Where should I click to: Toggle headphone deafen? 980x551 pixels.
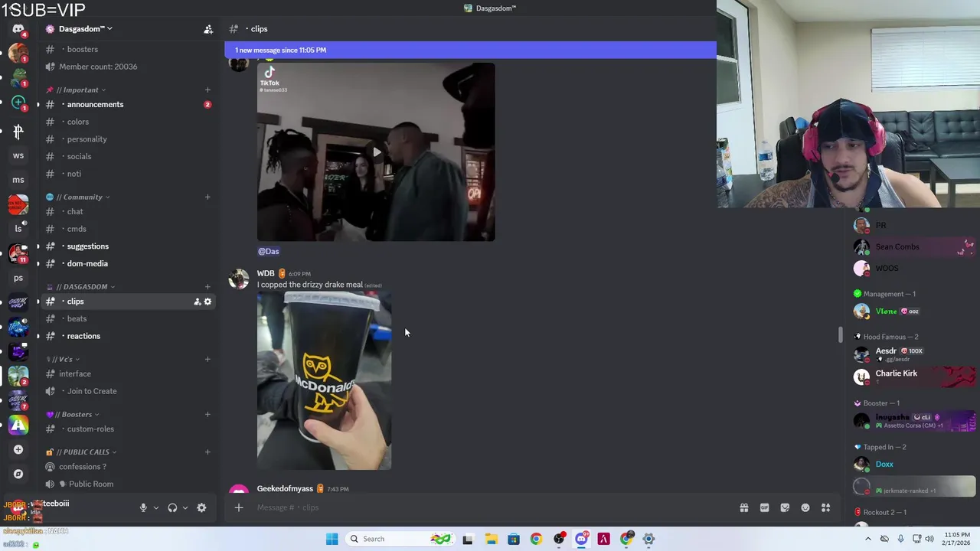(x=172, y=507)
